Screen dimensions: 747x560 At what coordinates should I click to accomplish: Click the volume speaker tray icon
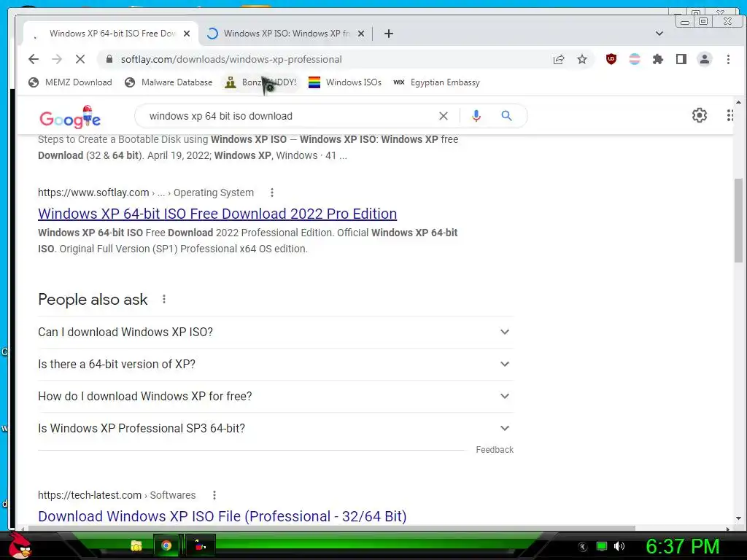[x=619, y=546]
